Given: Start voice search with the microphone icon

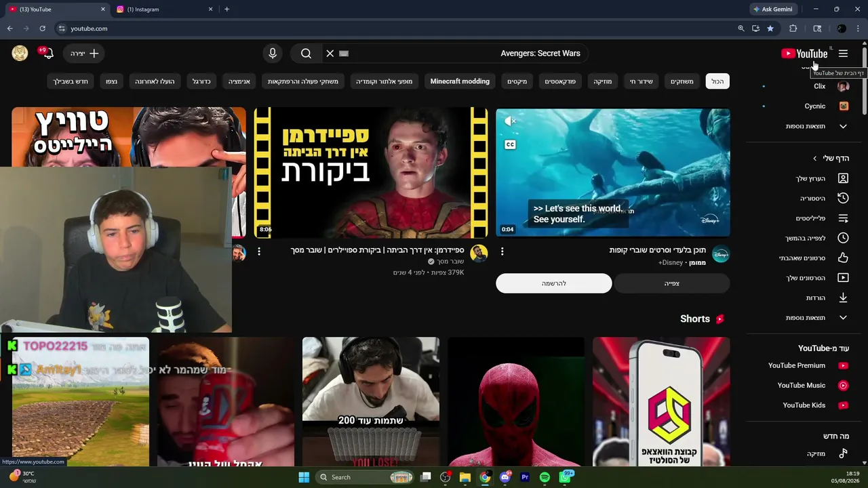Looking at the screenshot, I should [273, 54].
